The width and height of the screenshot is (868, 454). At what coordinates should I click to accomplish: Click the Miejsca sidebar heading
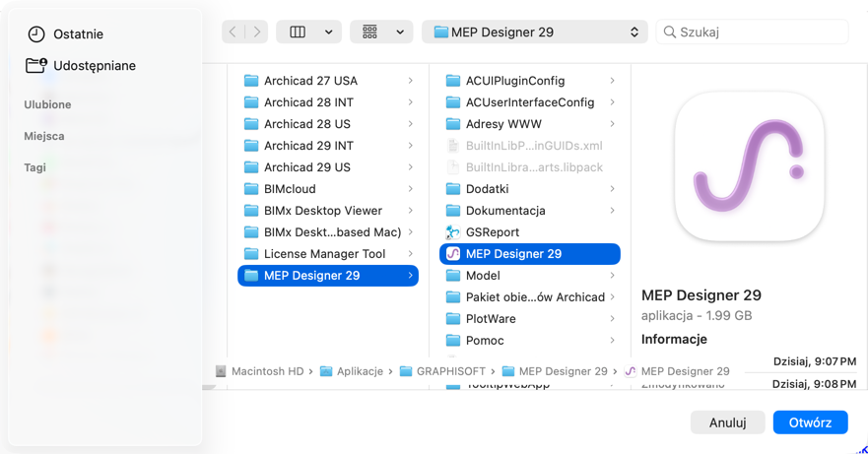pyautogui.click(x=44, y=136)
